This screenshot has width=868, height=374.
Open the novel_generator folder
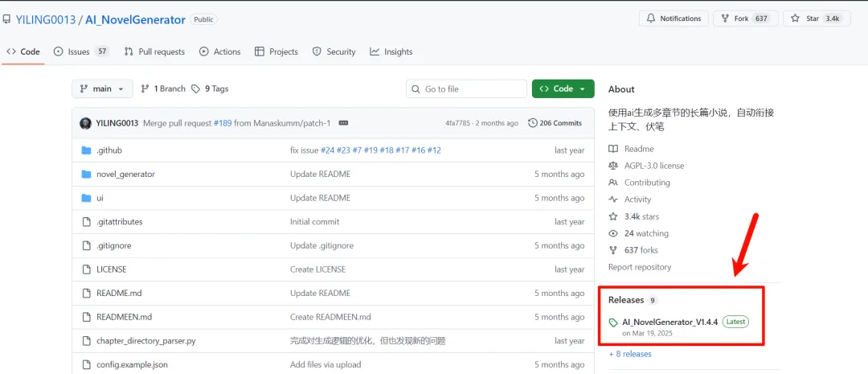(x=125, y=174)
